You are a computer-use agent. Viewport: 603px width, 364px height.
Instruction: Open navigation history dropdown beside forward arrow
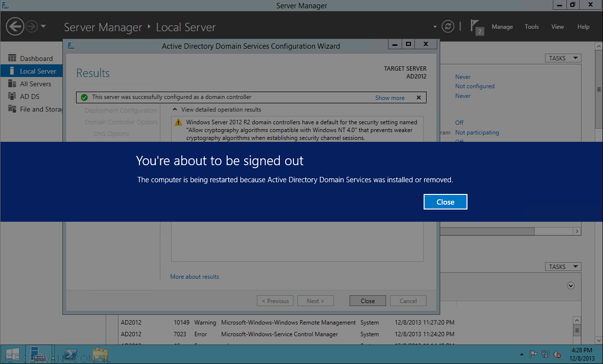point(43,26)
